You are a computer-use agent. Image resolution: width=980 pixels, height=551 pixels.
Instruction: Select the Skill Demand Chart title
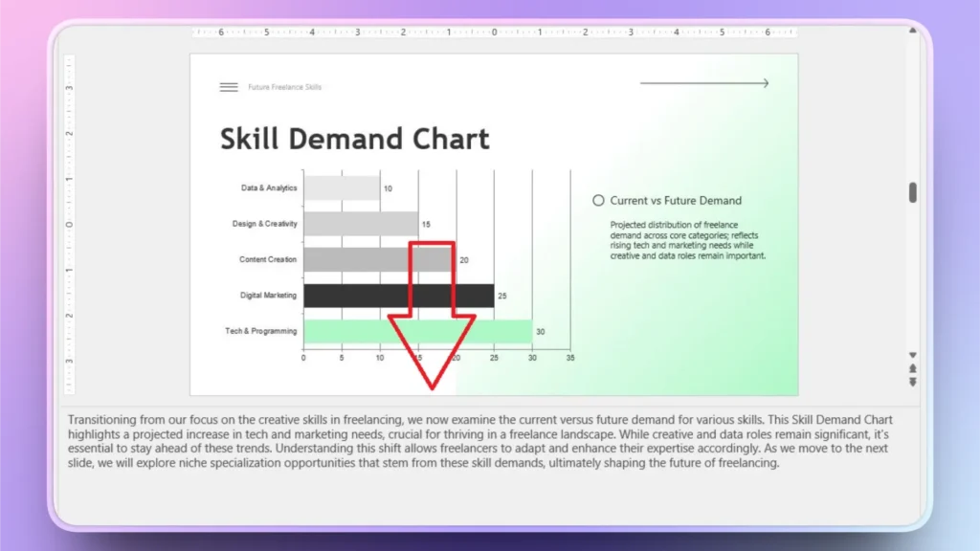[x=354, y=139]
